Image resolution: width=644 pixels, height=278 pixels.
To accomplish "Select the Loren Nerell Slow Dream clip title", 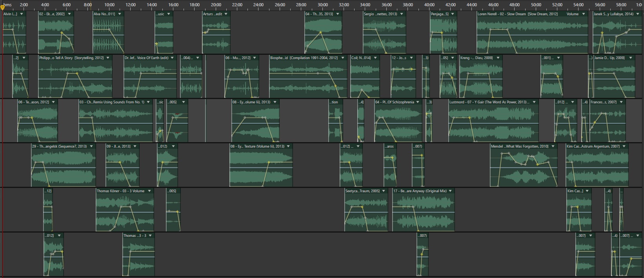I will tap(517, 14).
